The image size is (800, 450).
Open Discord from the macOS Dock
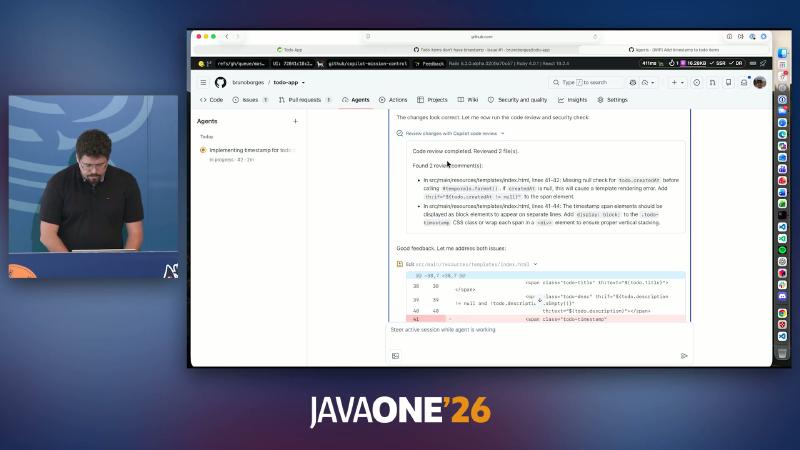(x=782, y=296)
